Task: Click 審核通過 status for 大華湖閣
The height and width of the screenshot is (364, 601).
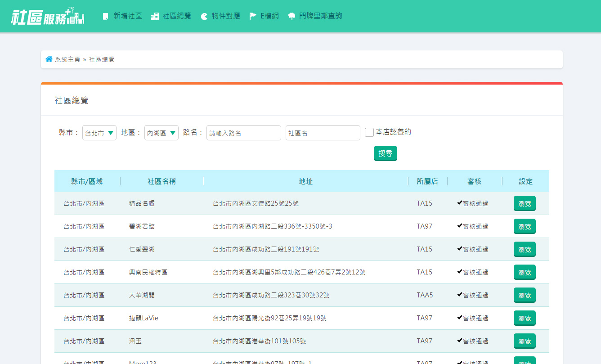Action: click(472, 295)
